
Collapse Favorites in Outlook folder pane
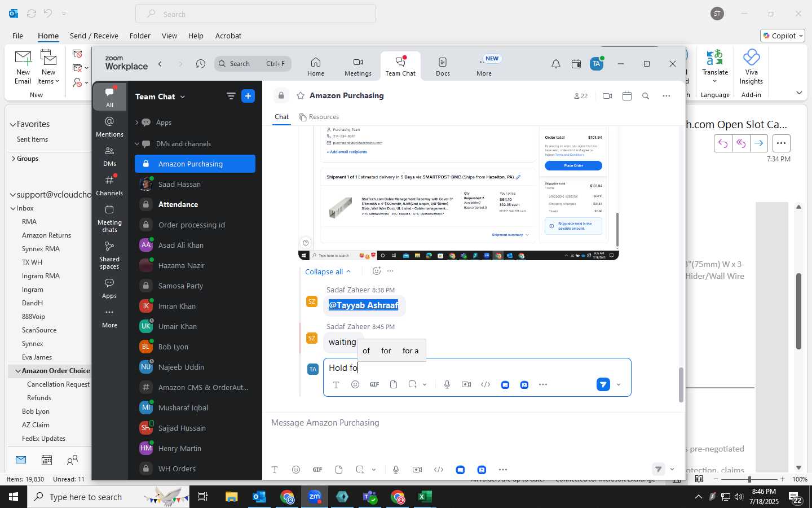[x=12, y=124]
